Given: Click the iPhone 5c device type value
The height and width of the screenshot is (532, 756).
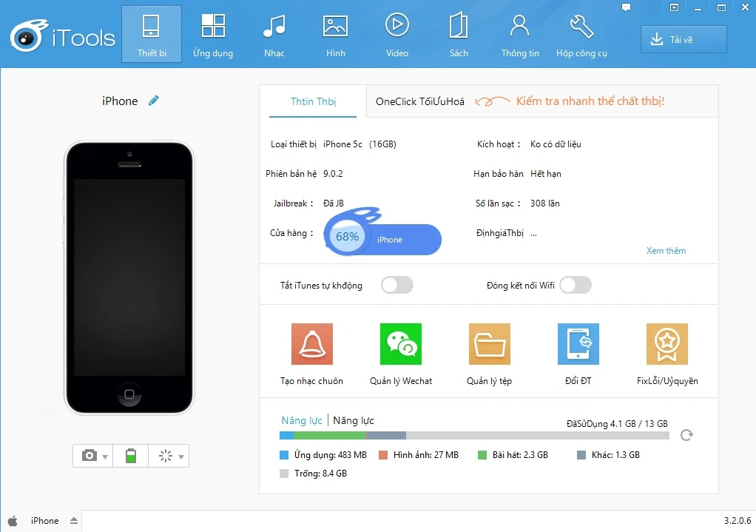Looking at the screenshot, I should (x=342, y=144).
